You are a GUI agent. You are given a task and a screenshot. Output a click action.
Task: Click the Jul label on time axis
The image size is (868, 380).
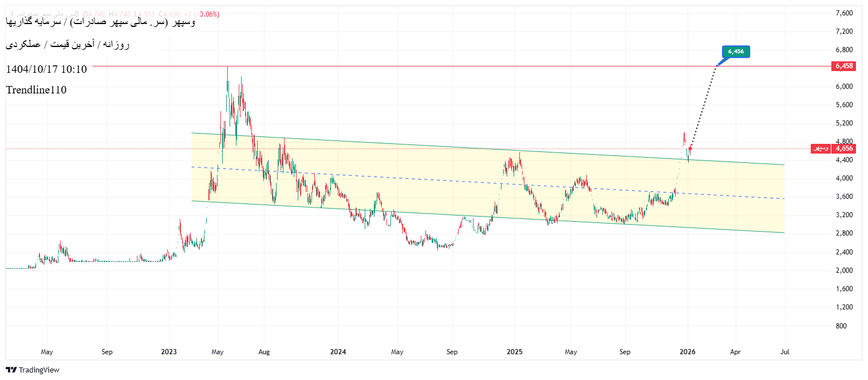(x=784, y=352)
